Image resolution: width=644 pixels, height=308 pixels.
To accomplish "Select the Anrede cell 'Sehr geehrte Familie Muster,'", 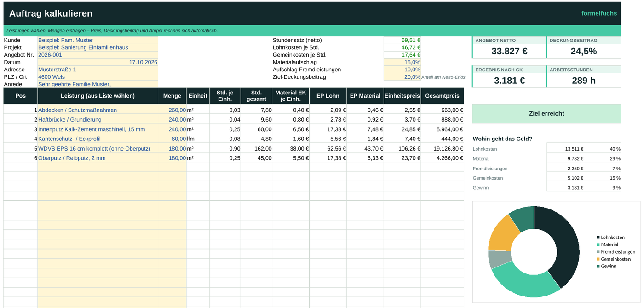I will pos(98,84).
